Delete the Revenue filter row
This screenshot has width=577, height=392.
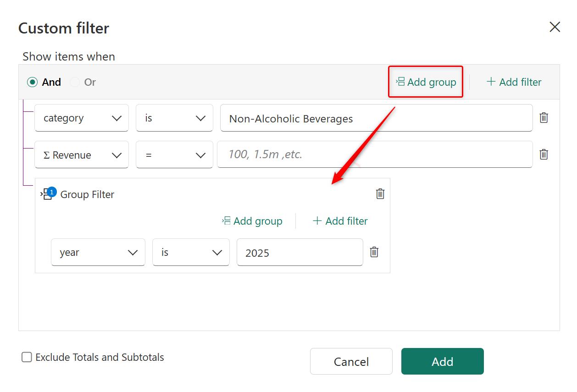click(x=544, y=155)
